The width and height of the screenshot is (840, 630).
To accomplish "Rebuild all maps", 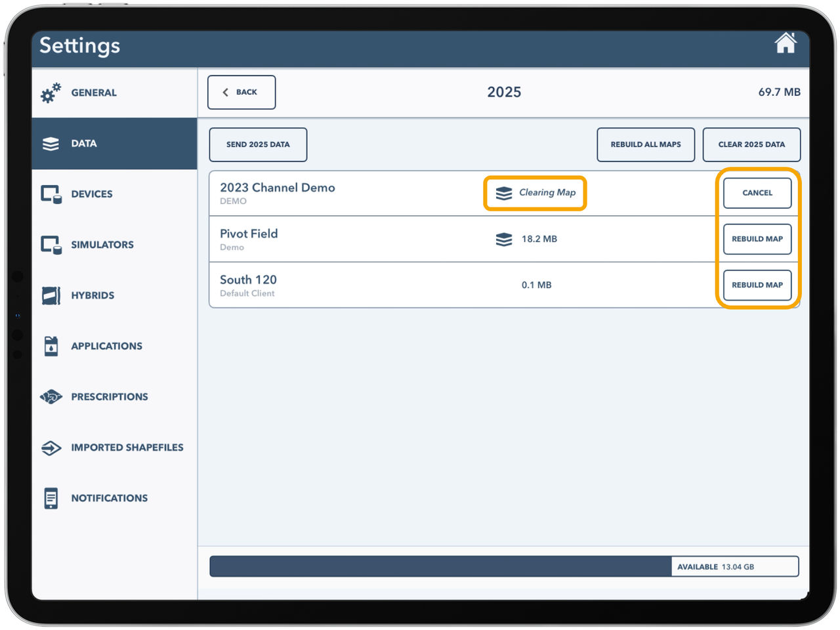I will [646, 144].
